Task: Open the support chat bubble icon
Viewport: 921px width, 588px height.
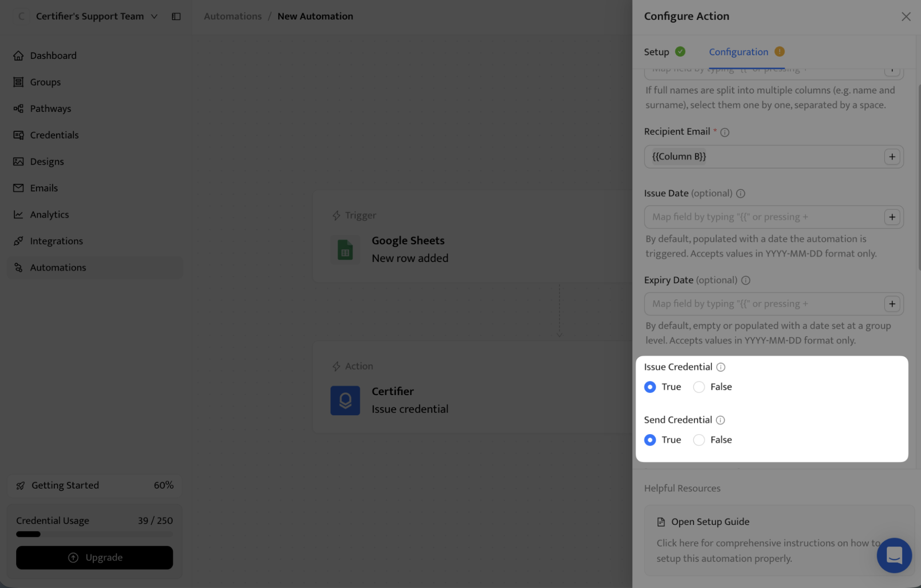Action: pyautogui.click(x=894, y=555)
